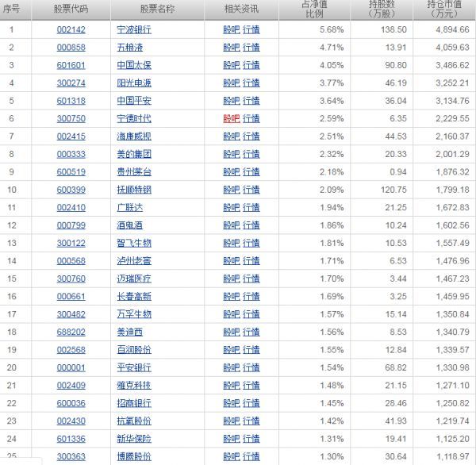This screenshot has width=476, height=465.
Task: Open stock code link 300760
Action: point(71,279)
